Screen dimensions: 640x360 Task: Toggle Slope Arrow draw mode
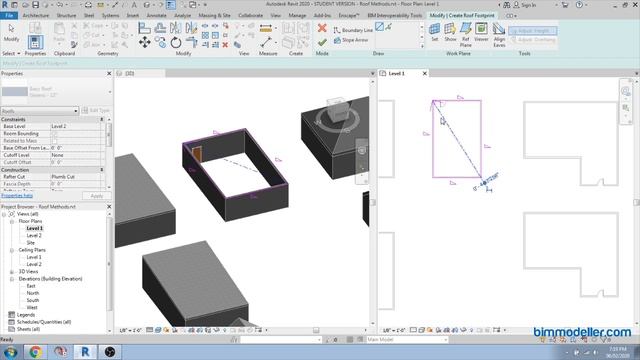pyautogui.click(x=351, y=40)
